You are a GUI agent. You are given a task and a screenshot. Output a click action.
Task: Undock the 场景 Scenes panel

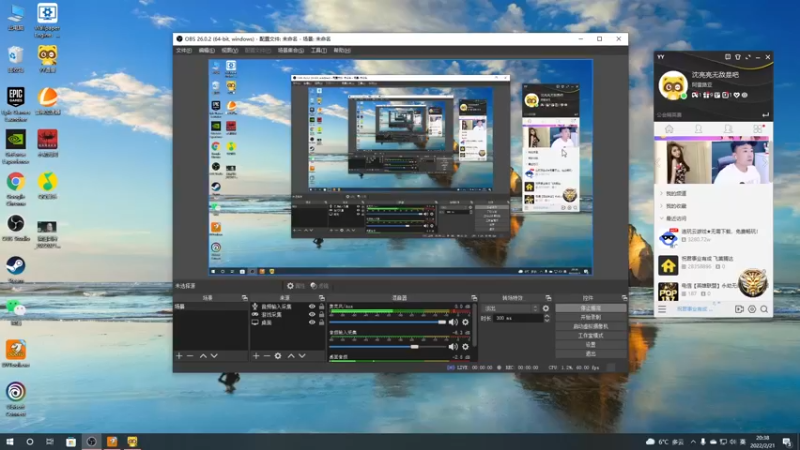pos(244,298)
